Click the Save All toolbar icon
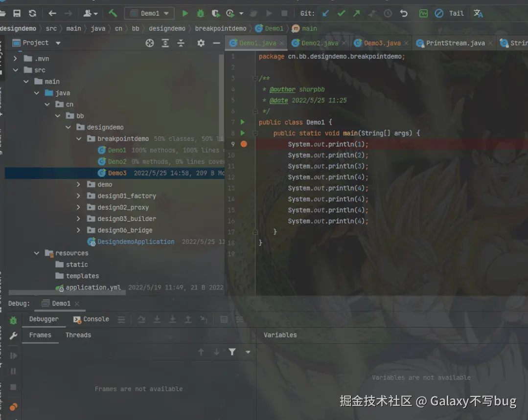 point(17,13)
